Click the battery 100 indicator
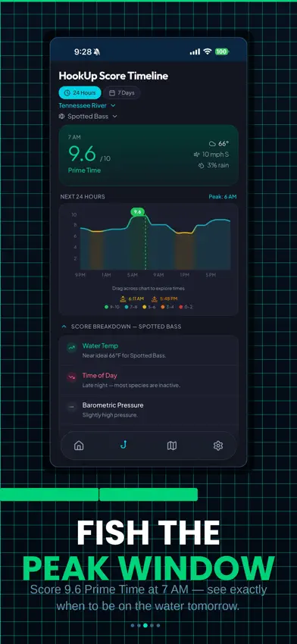297x644 pixels. tap(222, 52)
